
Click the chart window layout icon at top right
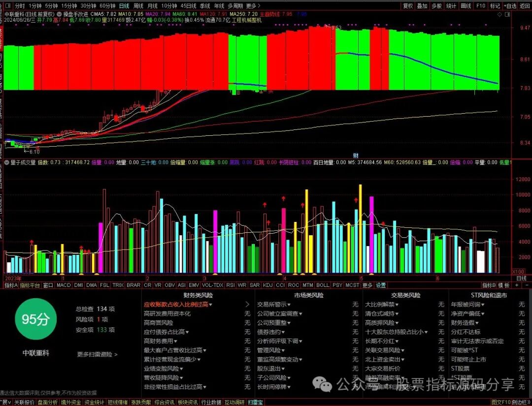click(x=507, y=15)
